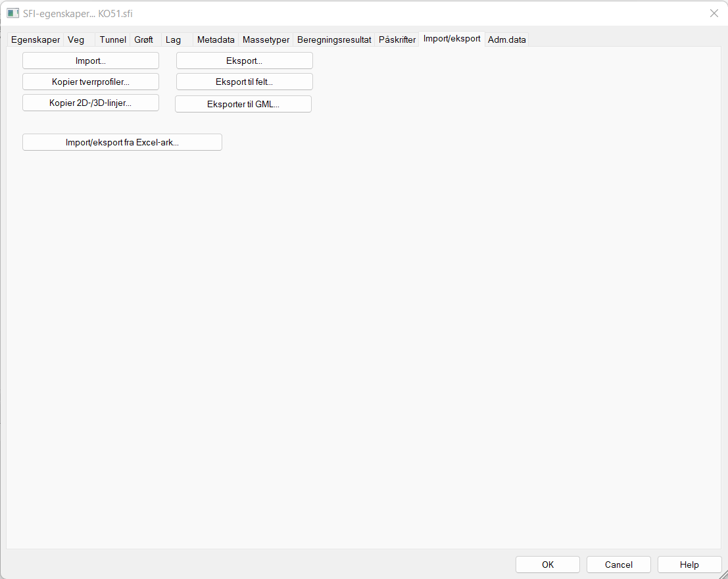The width and height of the screenshot is (728, 579).
Task: Switch to the Egenskaper tab
Action: point(36,40)
